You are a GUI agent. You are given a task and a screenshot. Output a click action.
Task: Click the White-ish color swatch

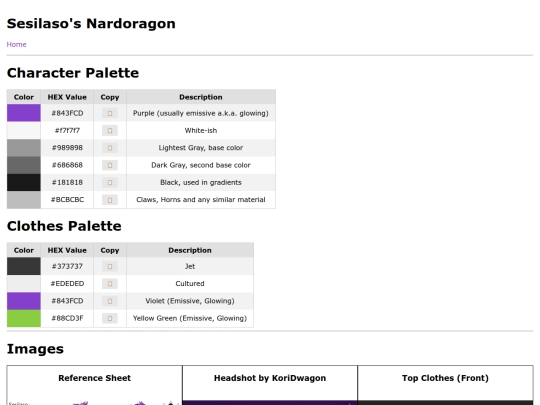click(24, 131)
